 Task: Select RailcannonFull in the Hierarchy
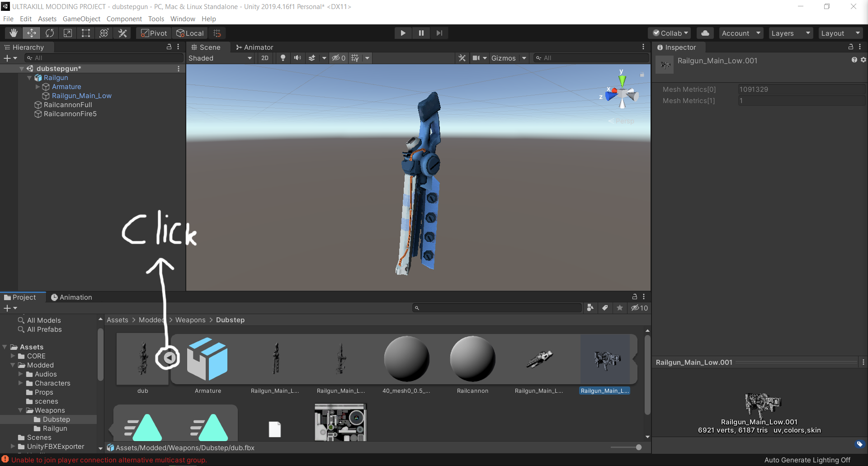tap(68, 105)
